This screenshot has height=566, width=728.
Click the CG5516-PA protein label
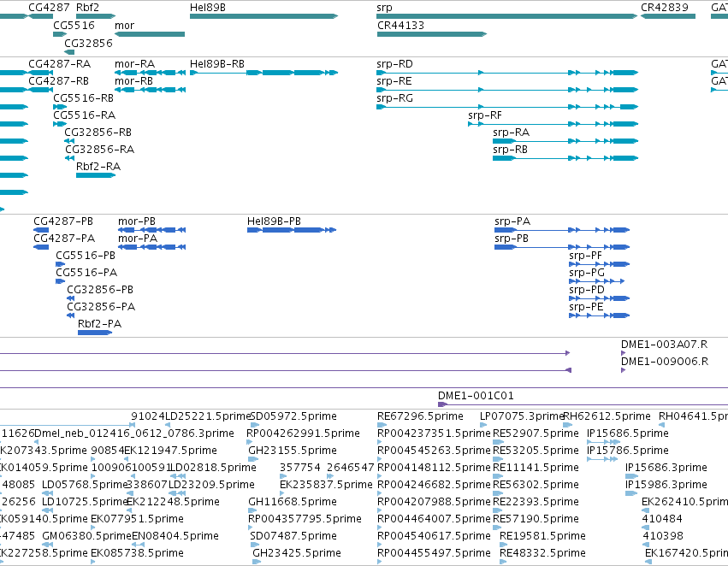[86, 273]
